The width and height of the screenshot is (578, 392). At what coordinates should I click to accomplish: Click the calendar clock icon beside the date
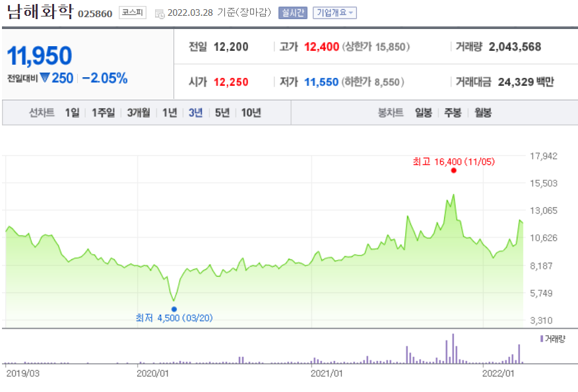[x=160, y=14]
